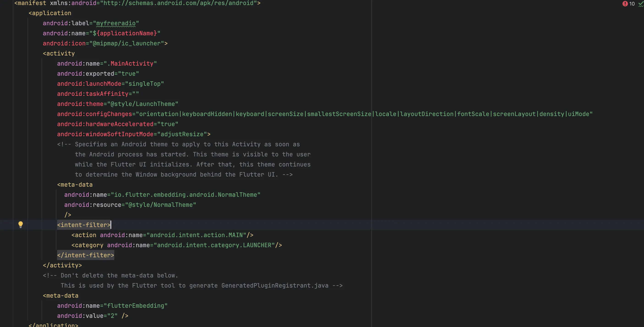This screenshot has width=644, height=327.
Task: Click the flutterEmbedding name value
Action: pos(136,306)
